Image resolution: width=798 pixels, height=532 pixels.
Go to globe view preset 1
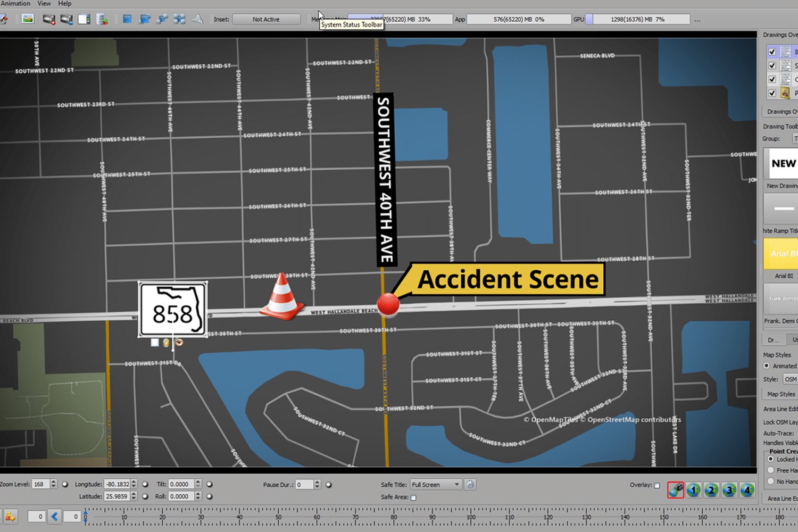pyautogui.click(x=693, y=489)
